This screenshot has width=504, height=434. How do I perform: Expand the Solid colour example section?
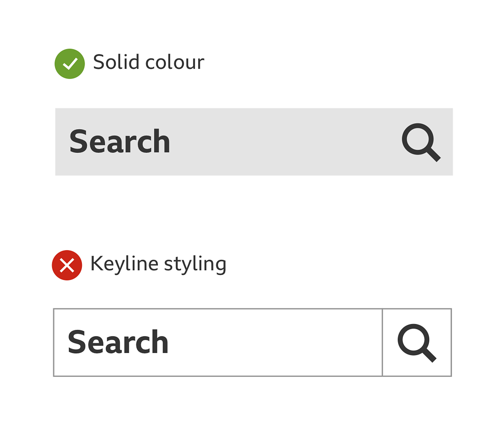coord(148,62)
